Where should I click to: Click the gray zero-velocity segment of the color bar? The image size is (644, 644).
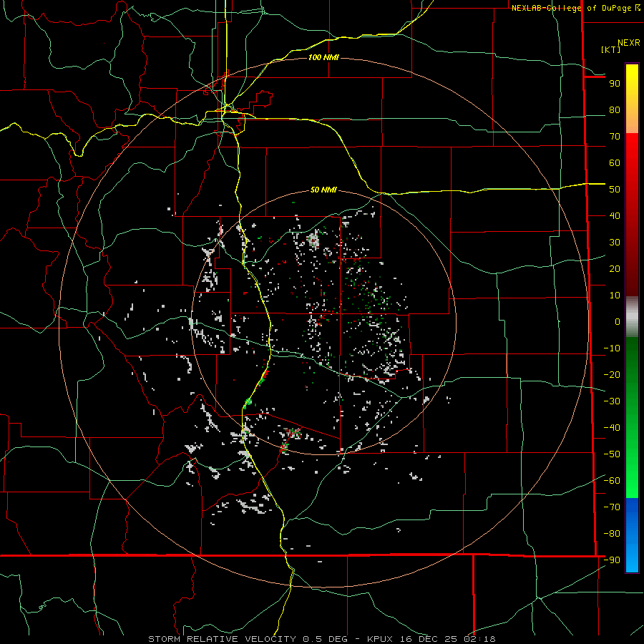[632, 316]
